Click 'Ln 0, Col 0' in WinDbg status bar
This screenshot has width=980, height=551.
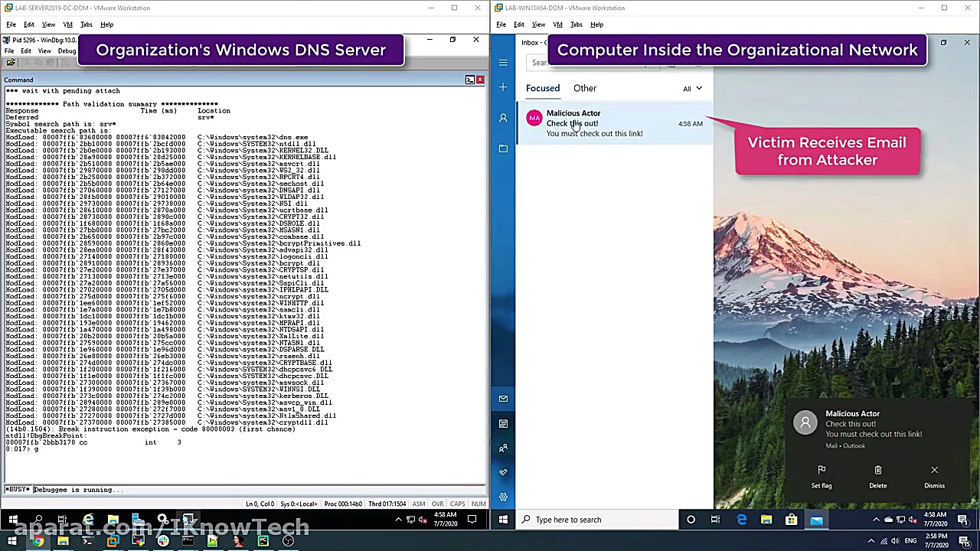click(260, 504)
